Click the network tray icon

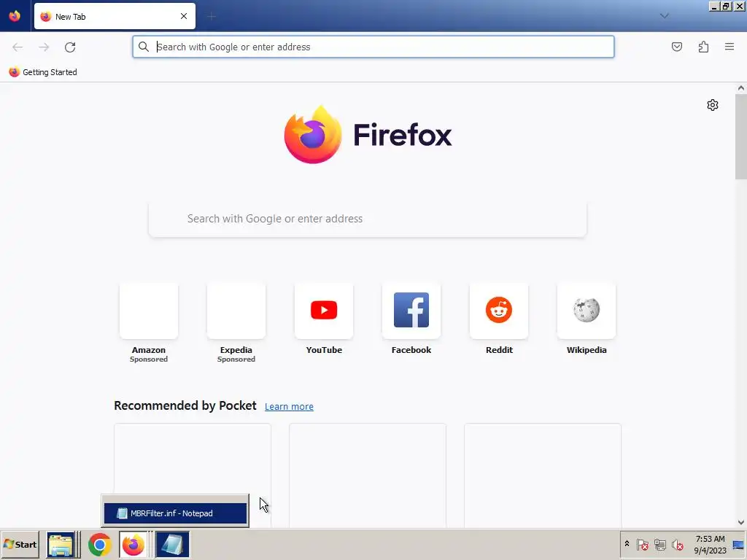click(x=659, y=544)
